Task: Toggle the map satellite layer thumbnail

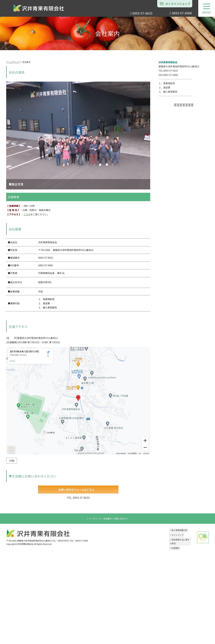Action: [x=11, y=449]
